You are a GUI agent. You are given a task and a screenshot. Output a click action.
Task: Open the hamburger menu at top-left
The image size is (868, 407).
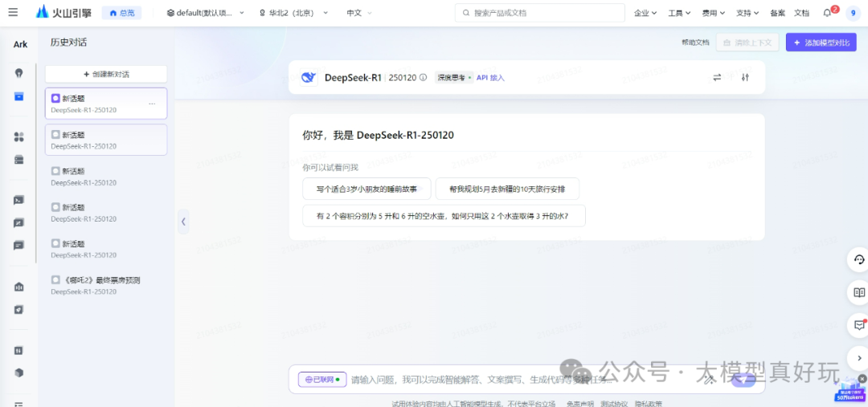pos(14,12)
